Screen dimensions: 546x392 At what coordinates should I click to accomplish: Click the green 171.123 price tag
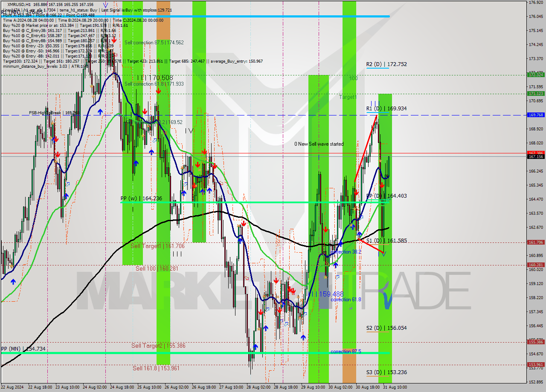click(536, 93)
